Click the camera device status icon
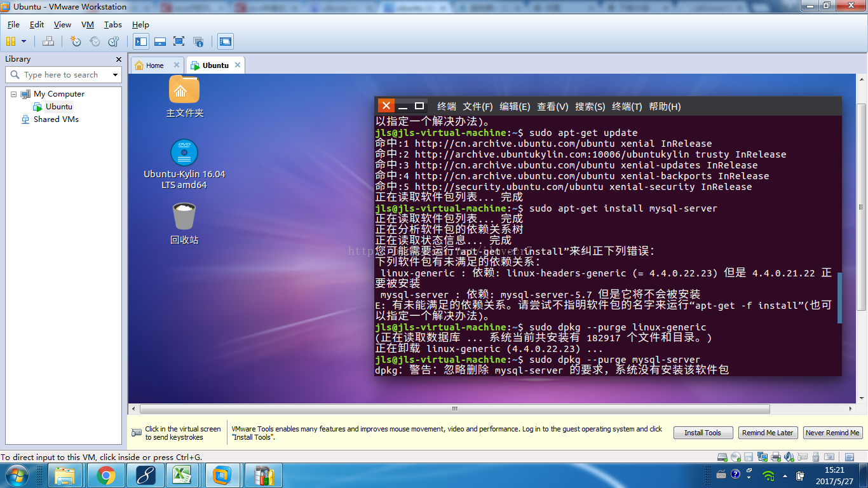This screenshot has width=868, height=488. (x=829, y=457)
